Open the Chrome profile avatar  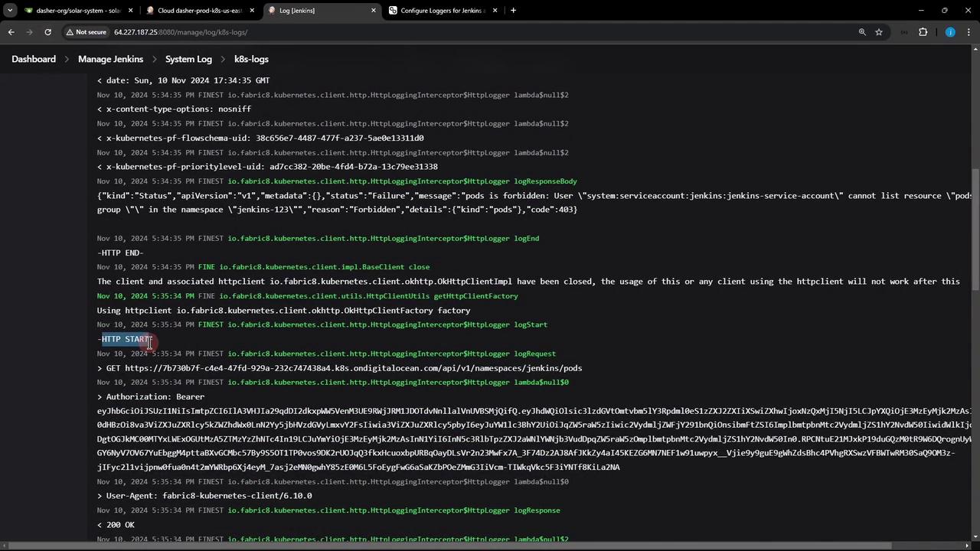tap(950, 32)
